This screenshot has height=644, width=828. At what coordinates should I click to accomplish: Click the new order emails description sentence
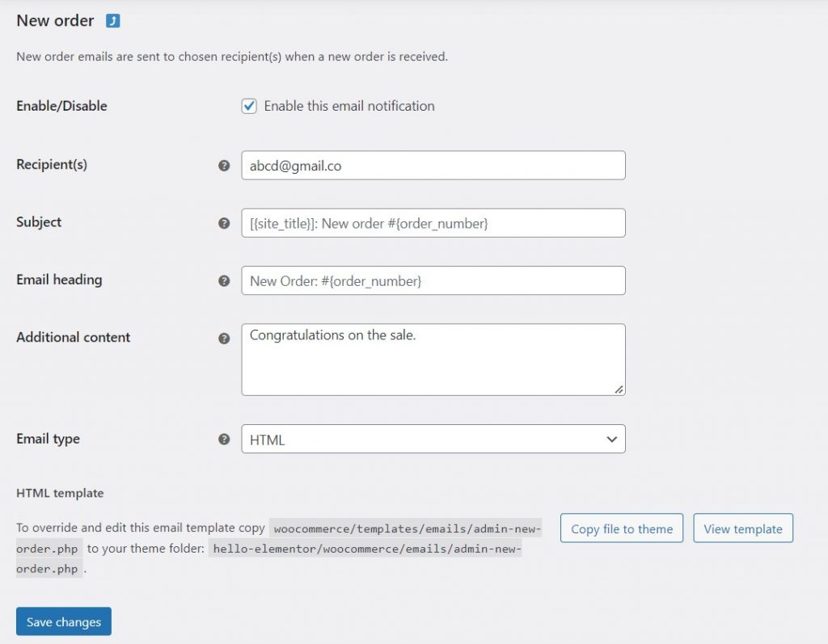point(232,57)
